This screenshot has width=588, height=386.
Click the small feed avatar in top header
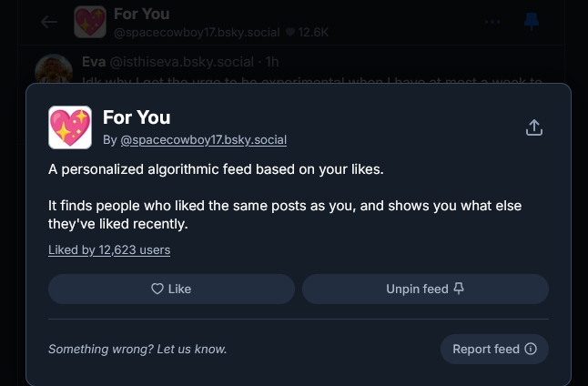[89, 22]
